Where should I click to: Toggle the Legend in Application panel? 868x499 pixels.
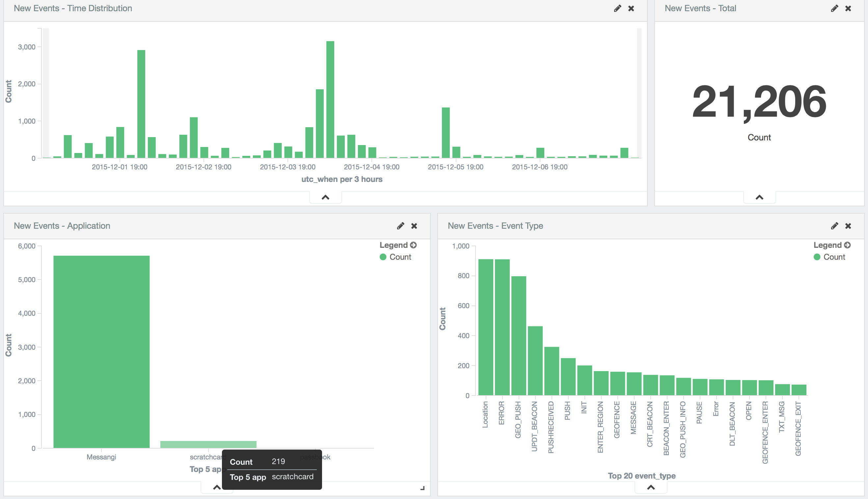(x=413, y=245)
